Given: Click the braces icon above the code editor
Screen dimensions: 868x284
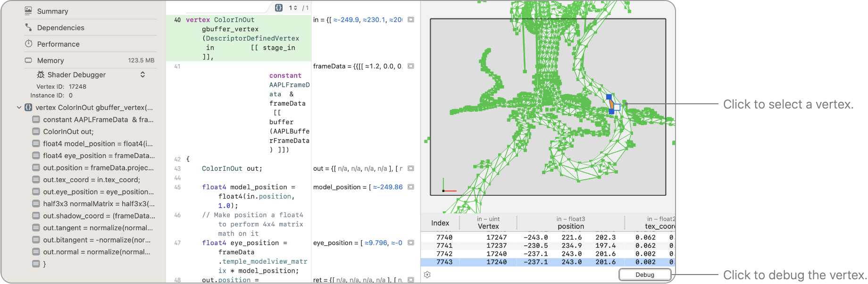Looking at the screenshot, I should 279,8.
